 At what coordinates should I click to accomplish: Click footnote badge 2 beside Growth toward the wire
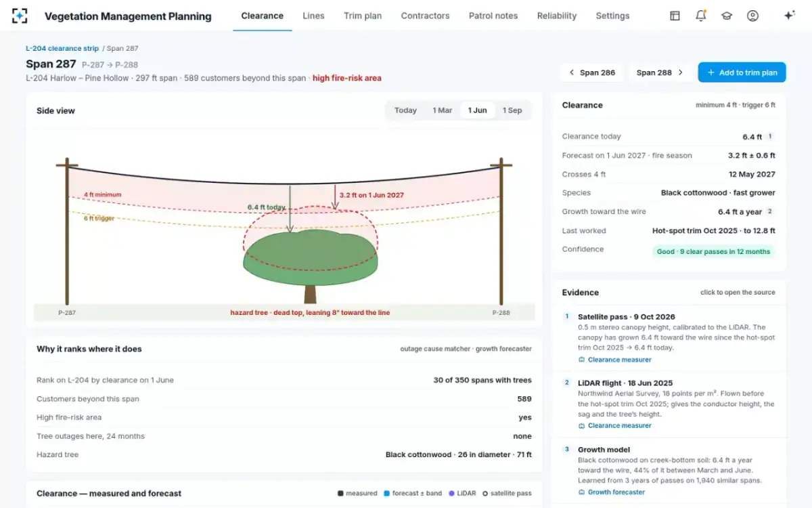[x=770, y=211]
